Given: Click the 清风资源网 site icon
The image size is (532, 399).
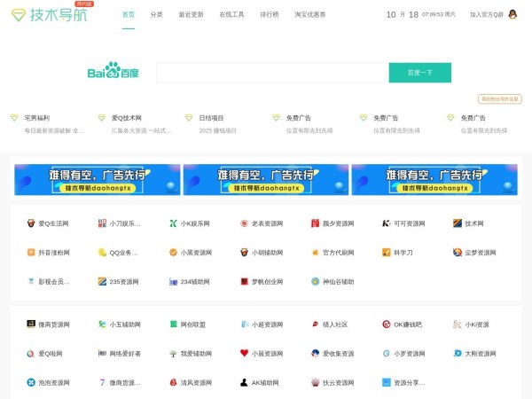Looking at the screenshot, I should click(x=173, y=382).
